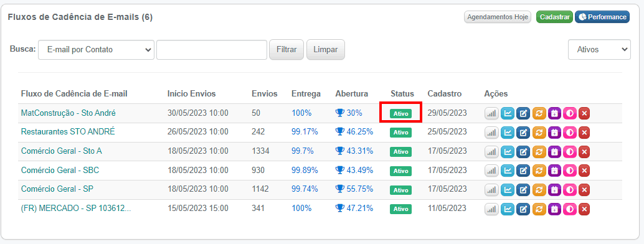Focus the search text input field
Viewport: 644px width, 244px height.
coord(212,50)
